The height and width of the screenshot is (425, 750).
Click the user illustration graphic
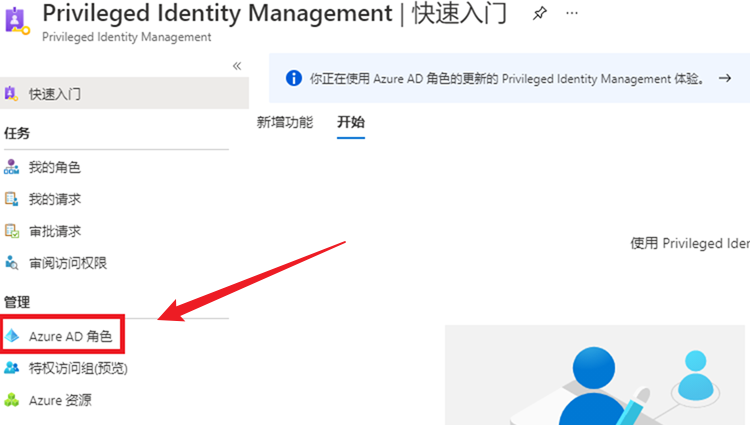coord(600,380)
